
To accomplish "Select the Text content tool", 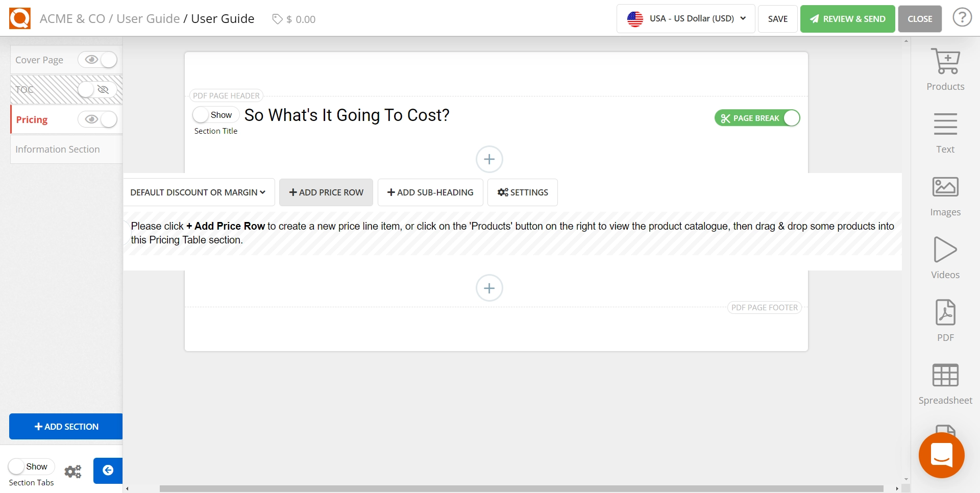I will click(945, 133).
